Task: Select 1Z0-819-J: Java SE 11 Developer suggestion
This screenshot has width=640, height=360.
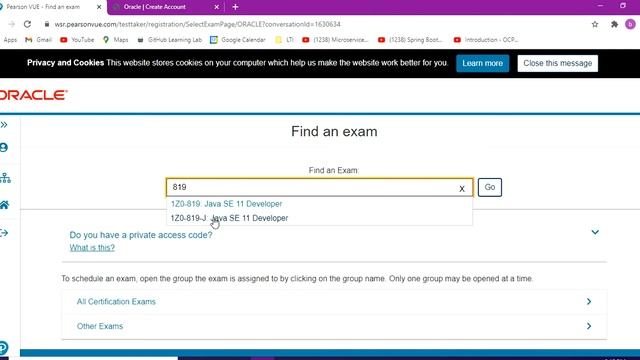Action: (x=229, y=218)
